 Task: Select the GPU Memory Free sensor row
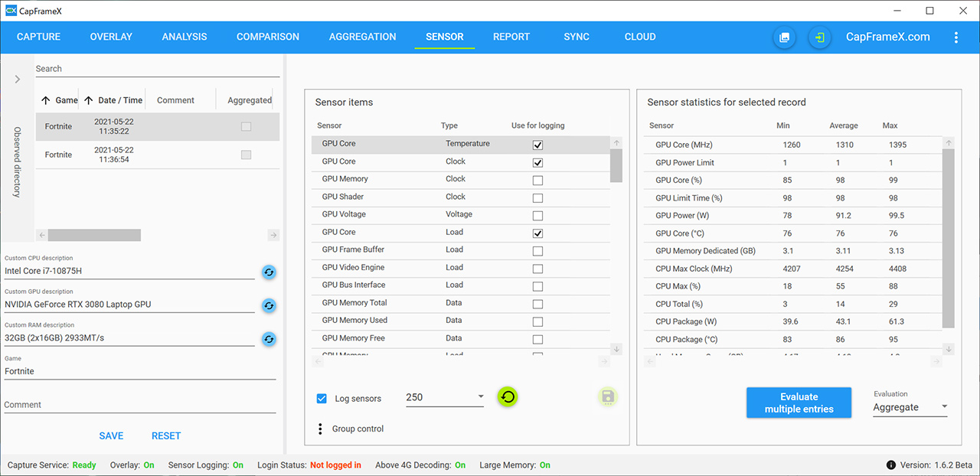[460, 338]
